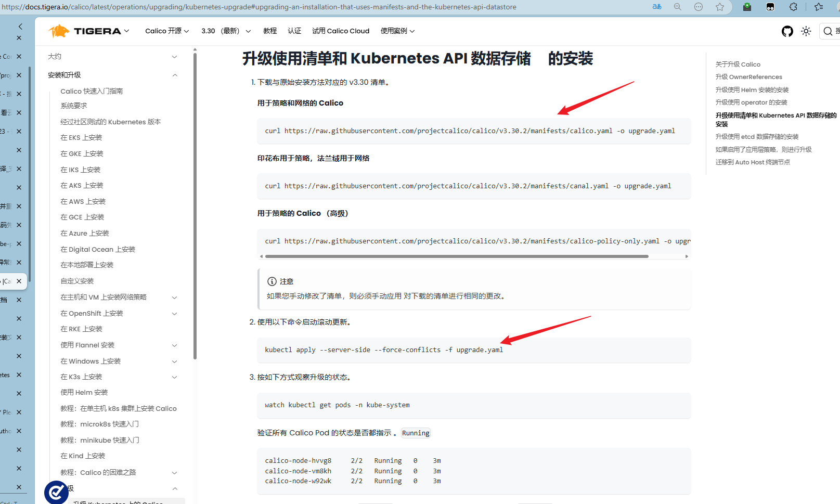This screenshot has width=840, height=504.
Task: Open 自定义安装 sidebar page
Action: point(77,281)
